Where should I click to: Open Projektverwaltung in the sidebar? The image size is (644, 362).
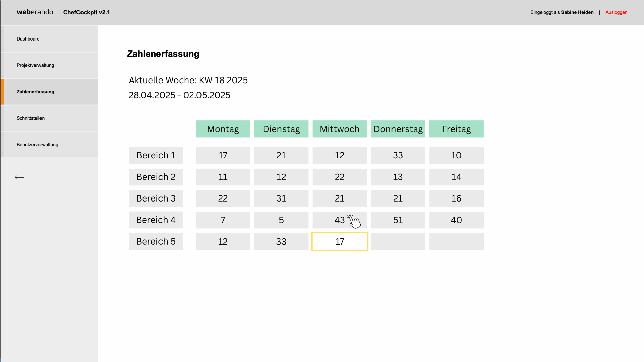tap(51, 65)
